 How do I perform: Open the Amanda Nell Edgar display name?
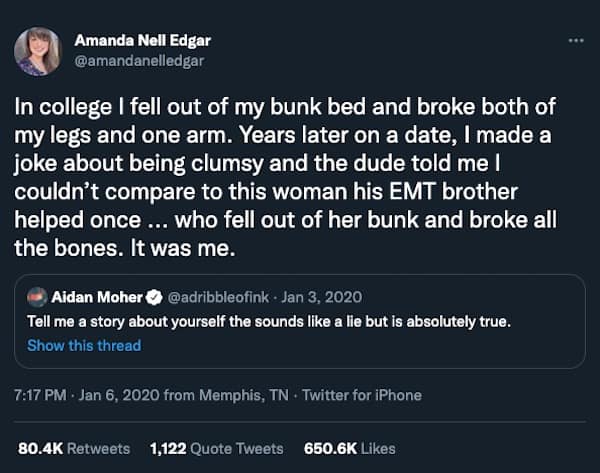pyautogui.click(x=143, y=41)
